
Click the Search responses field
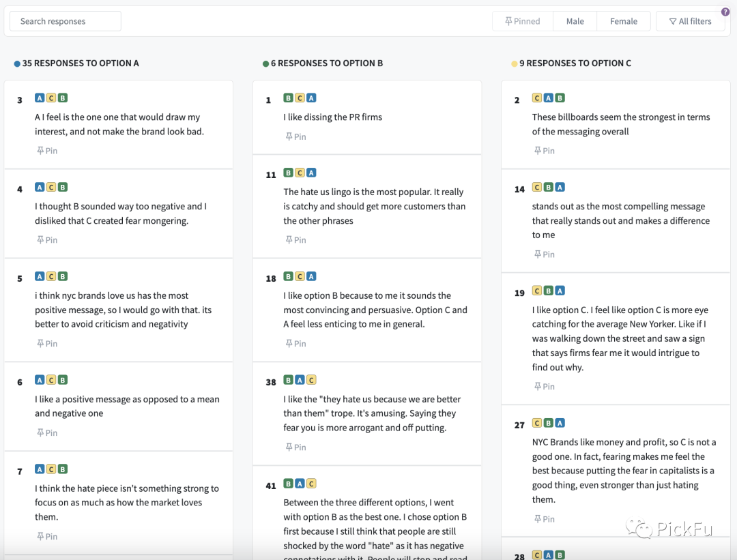pos(66,21)
